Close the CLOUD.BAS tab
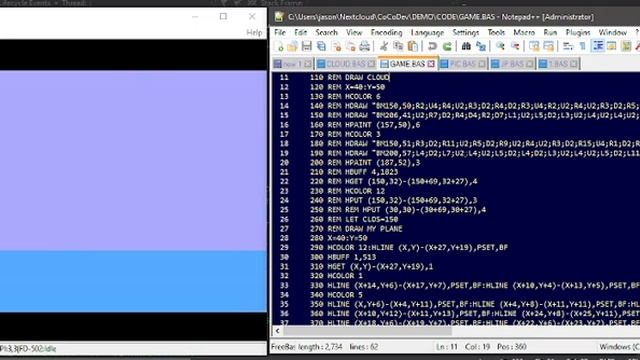Screen dimensions: 640x360 [371, 64]
